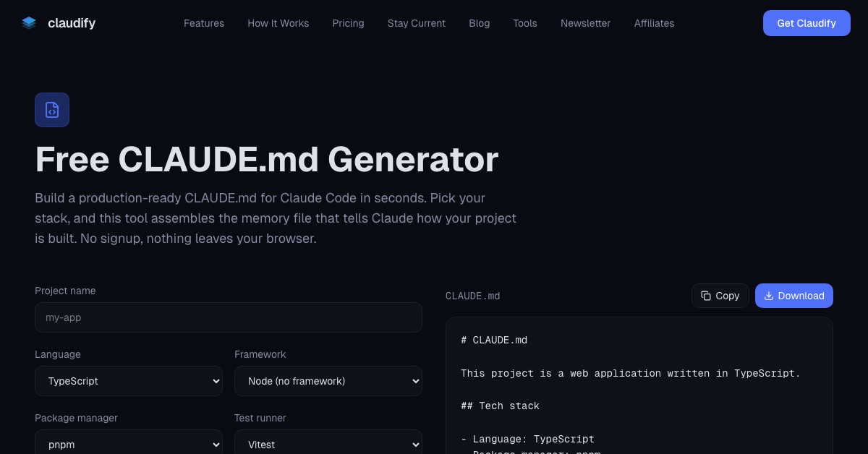The image size is (868, 454).
Task: Click the "Package manager" field label
Action: 76,418
